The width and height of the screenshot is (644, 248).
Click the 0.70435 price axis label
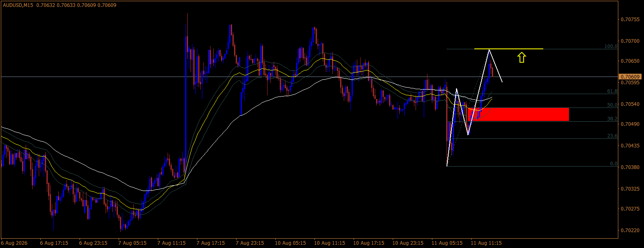630,146
